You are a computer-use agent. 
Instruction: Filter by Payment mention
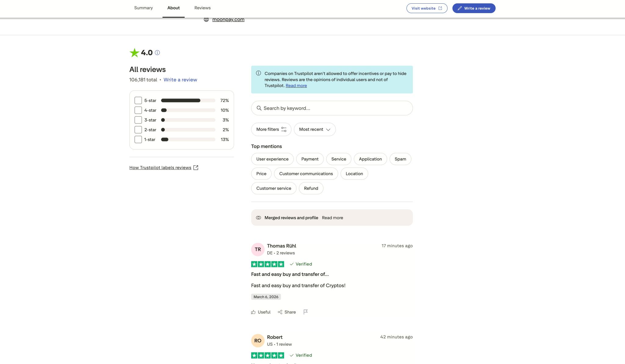click(x=310, y=159)
